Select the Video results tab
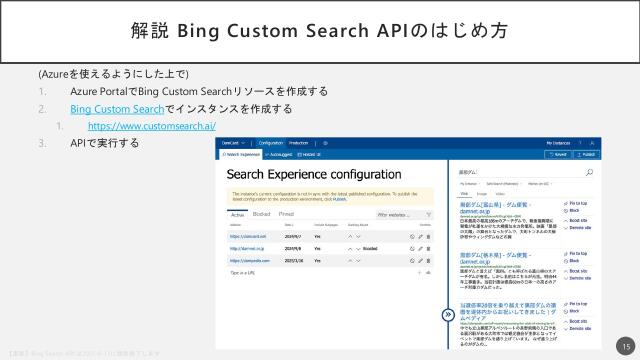 tap(500, 194)
